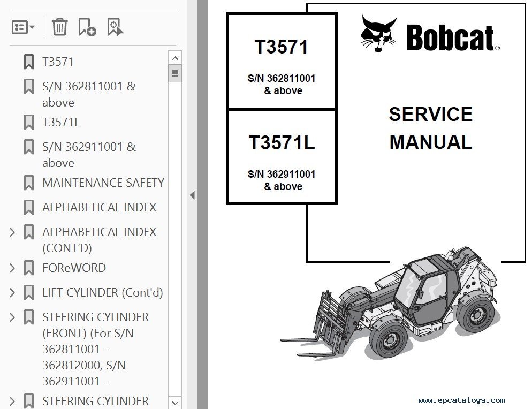Expand the STEERING CYLINDER (FRONT) bookmark
Screen dimensions: 532x409
click(12, 317)
